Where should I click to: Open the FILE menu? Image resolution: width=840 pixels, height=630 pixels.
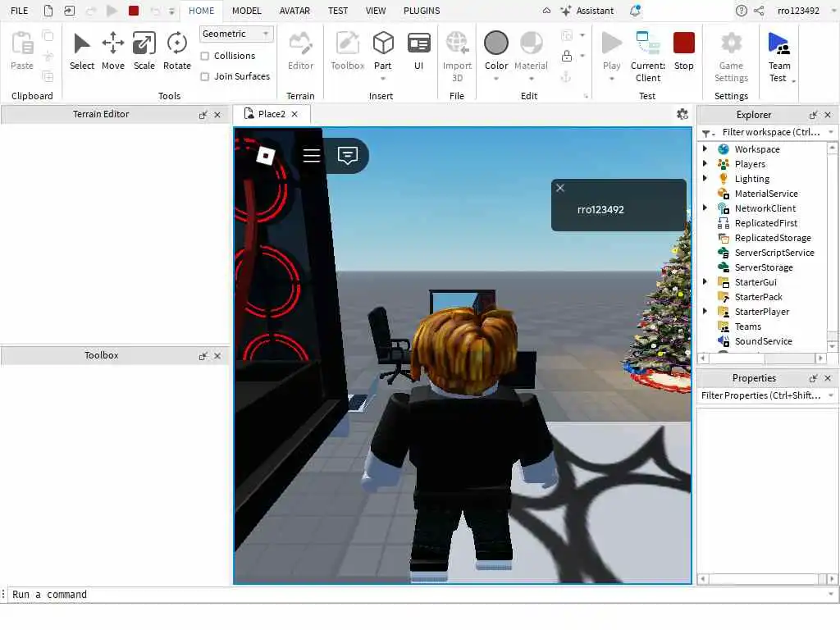click(20, 11)
